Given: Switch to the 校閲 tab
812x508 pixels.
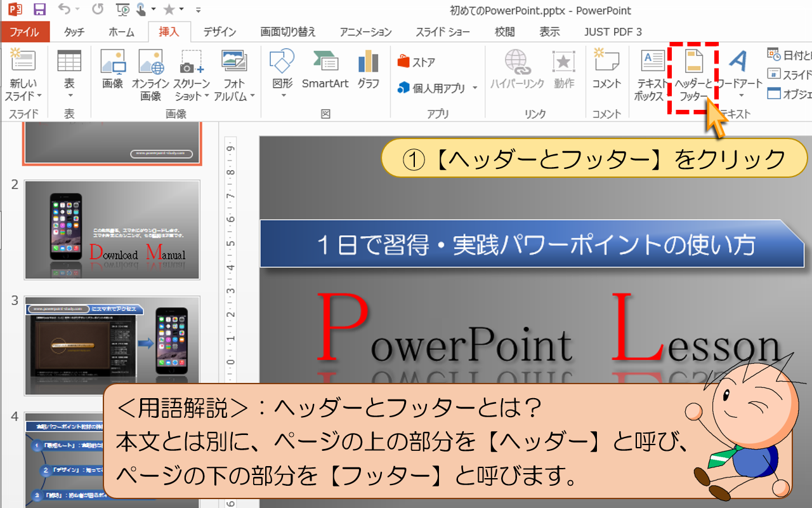Looking at the screenshot, I should 505,32.
